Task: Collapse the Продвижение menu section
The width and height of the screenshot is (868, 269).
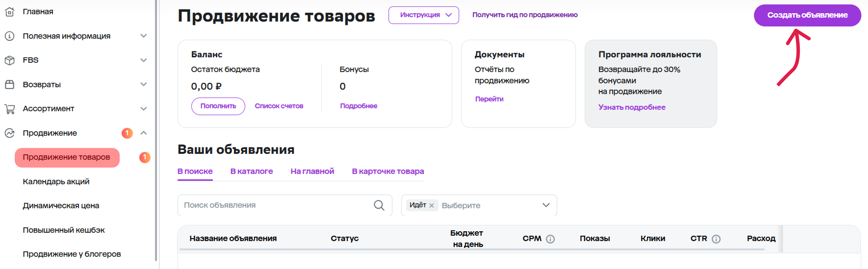Action: (x=143, y=133)
